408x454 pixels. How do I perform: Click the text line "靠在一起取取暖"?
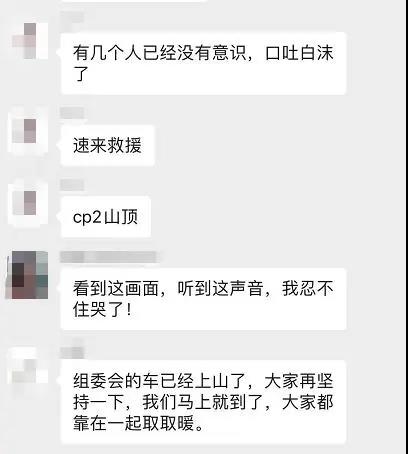(x=138, y=423)
